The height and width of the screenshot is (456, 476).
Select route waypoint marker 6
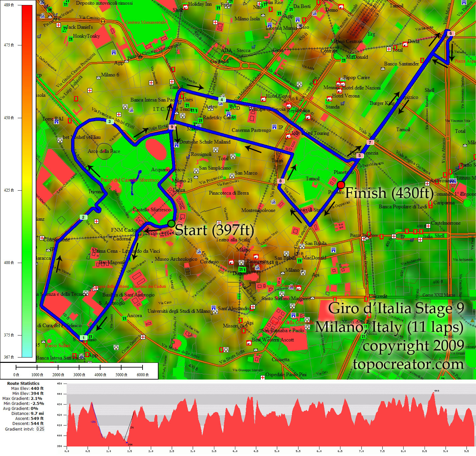coord(451,33)
